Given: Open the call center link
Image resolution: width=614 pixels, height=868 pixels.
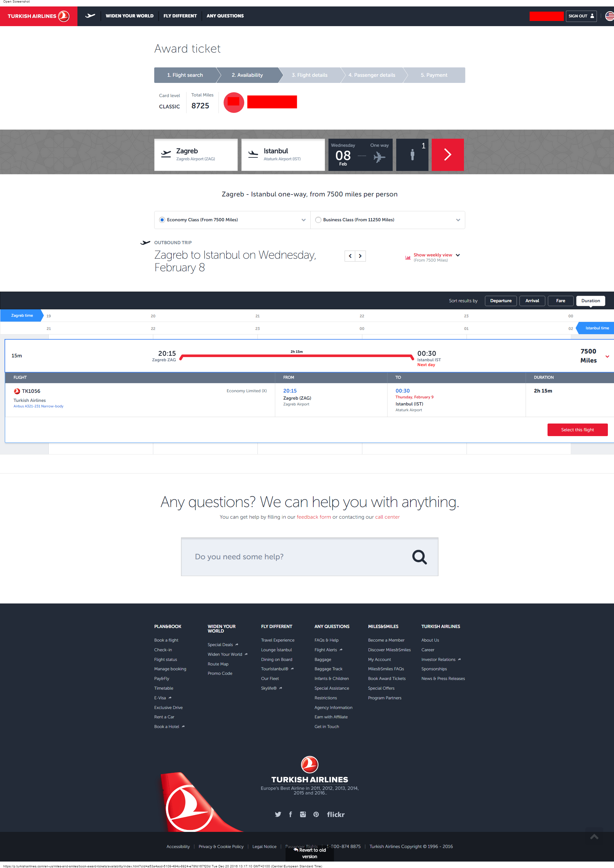Looking at the screenshot, I should click(x=387, y=517).
